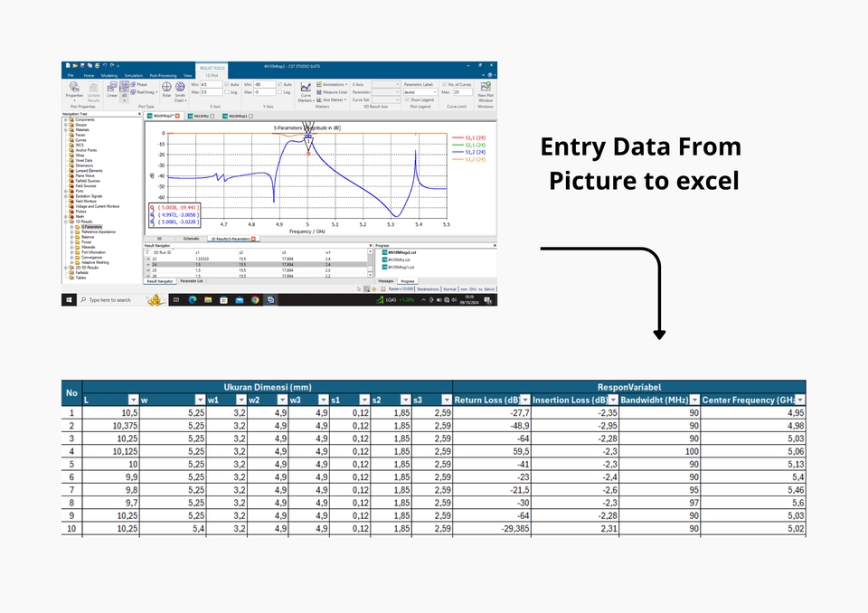Open the Return Loss column filter dropdown
The image size is (868, 613).
[525, 400]
